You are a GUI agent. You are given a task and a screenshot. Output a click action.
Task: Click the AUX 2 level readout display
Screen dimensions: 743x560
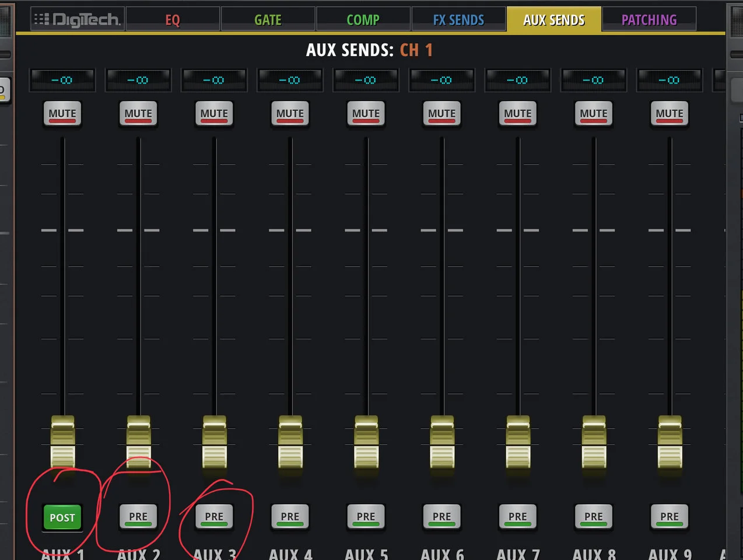138,80
